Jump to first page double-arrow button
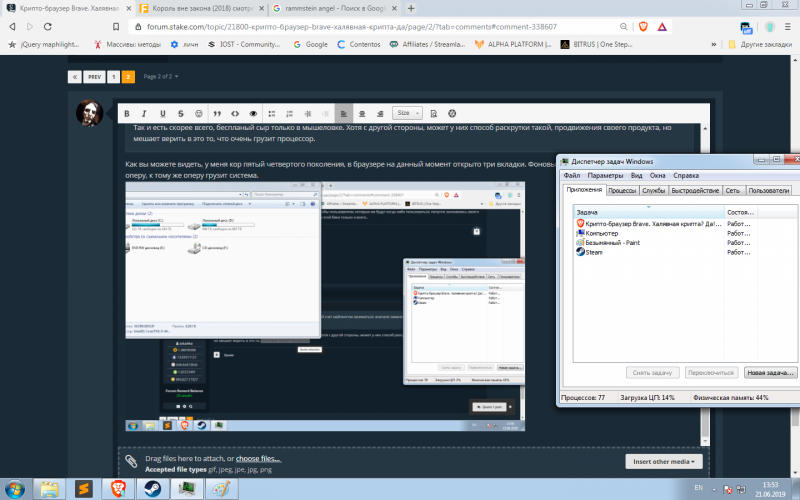The width and height of the screenshot is (800, 500). coord(74,77)
